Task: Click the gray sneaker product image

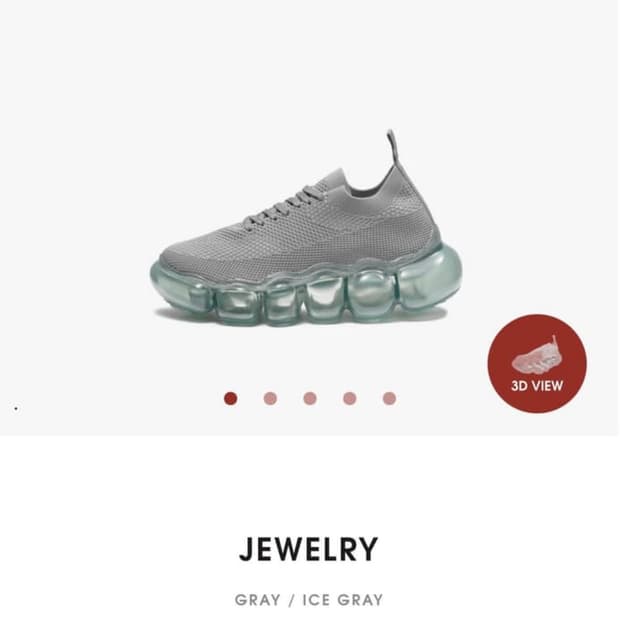Action: pyautogui.click(x=306, y=233)
